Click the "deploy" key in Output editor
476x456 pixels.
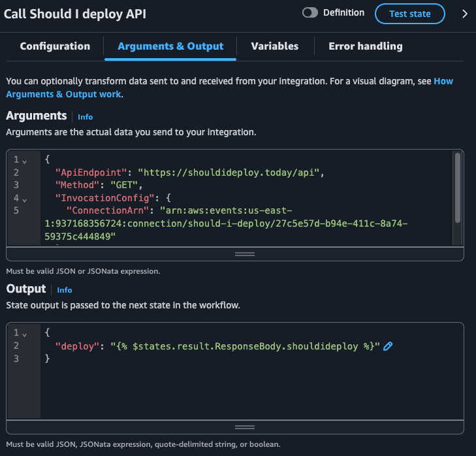coord(78,346)
